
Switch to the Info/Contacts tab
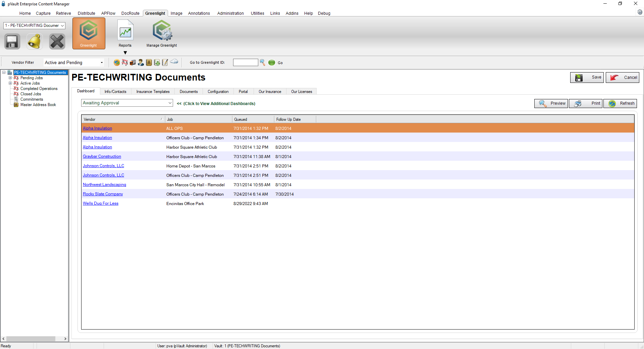[x=115, y=92]
